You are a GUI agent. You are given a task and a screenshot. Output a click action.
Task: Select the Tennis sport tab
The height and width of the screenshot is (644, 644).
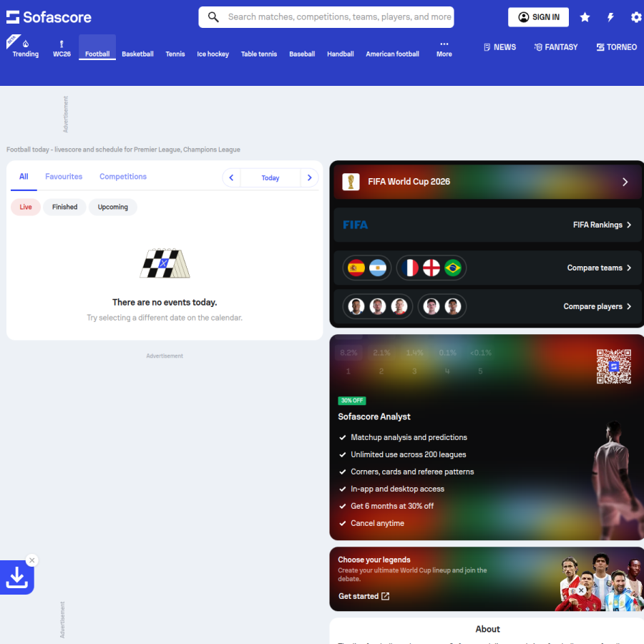pos(175,54)
